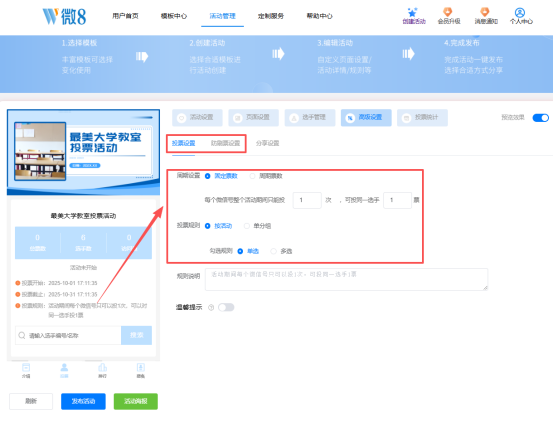Click orange bullet beside 投票截止
Image resolution: width=553 pixels, height=421 pixels.
click(x=18, y=294)
